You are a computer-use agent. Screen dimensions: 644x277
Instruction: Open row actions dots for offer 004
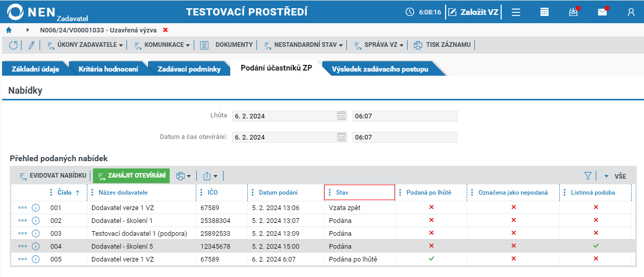(x=23, y=246)
